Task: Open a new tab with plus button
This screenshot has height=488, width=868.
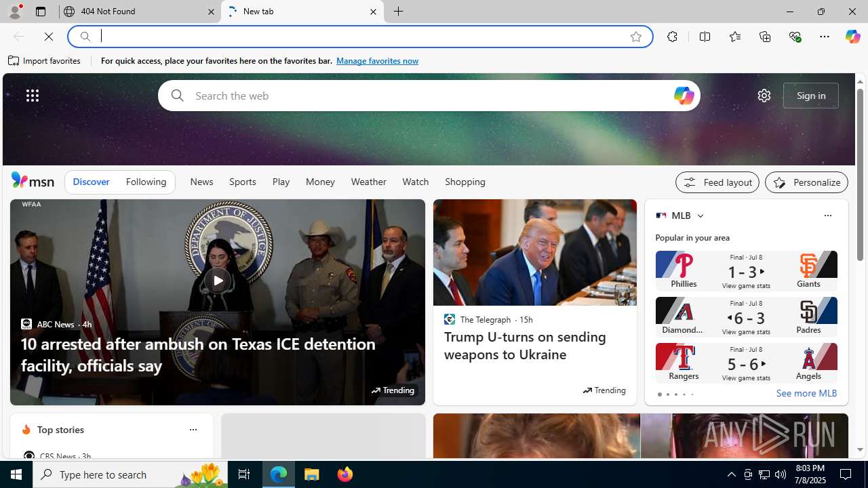Action: 399,12
